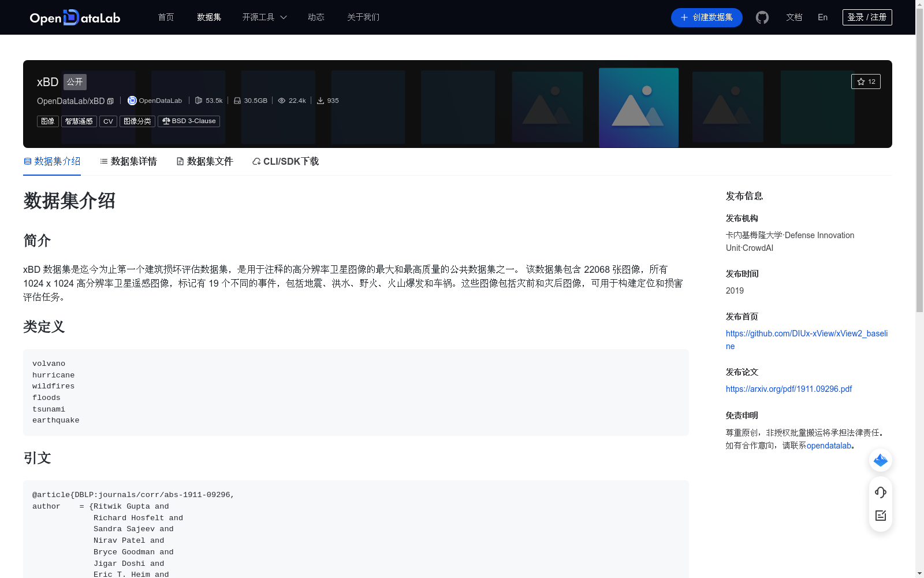Click the 免责申明 heading
Image resolution: width=924 pixels, height=578 pixels.
(742, 416)
